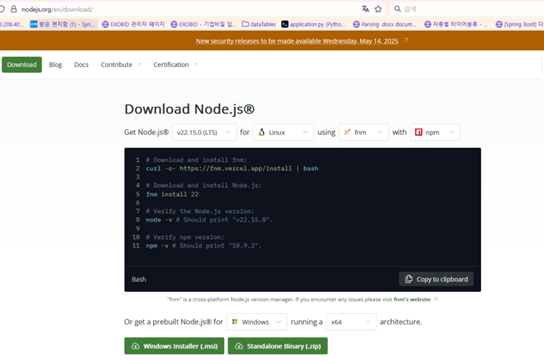
Task: Bookmark this page with the star icon
Action: (x=378, y=9)
